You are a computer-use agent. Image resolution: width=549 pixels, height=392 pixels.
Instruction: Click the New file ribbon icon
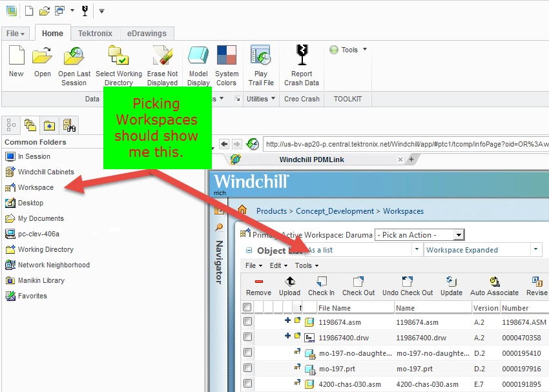pyautogui.click(x=16, y=56)
